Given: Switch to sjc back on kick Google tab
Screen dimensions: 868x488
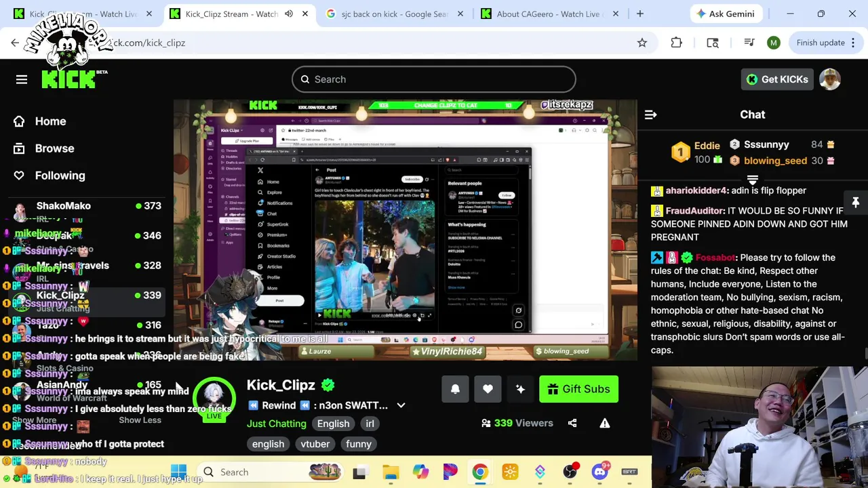Looking at the screenshot, I should [395, 14].
